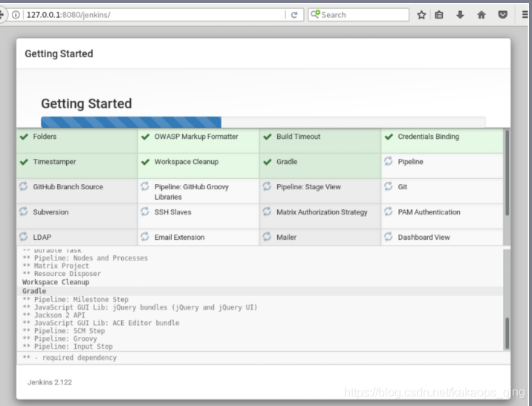The width and height of the screenshot is (532, 406).
Task: Click the spinner icon next to Pipeline
Action: [x=388, y=162]
